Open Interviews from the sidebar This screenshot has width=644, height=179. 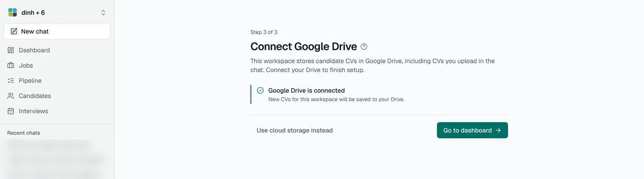57,111
